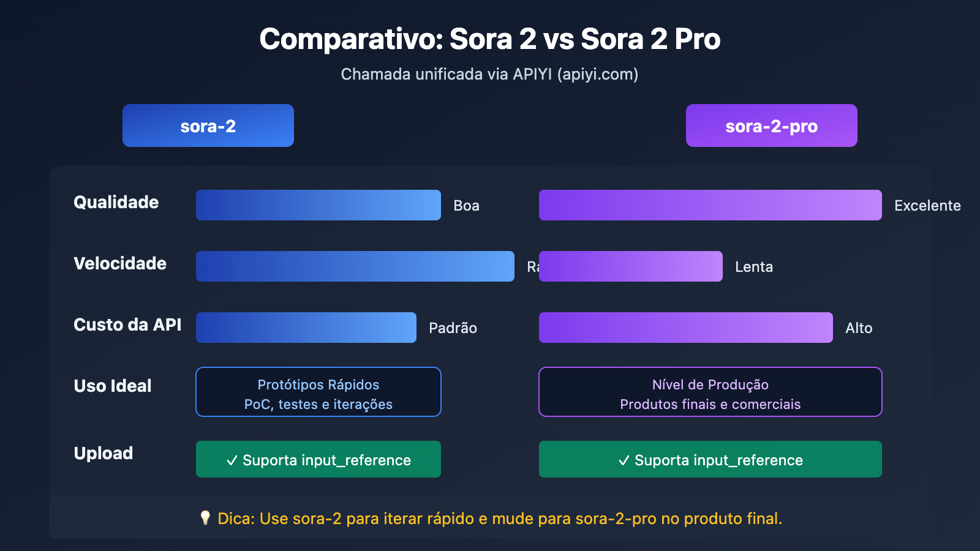Click the sora-2-pro Qualidade purple bar
The image size is (980, 551).
710,205
